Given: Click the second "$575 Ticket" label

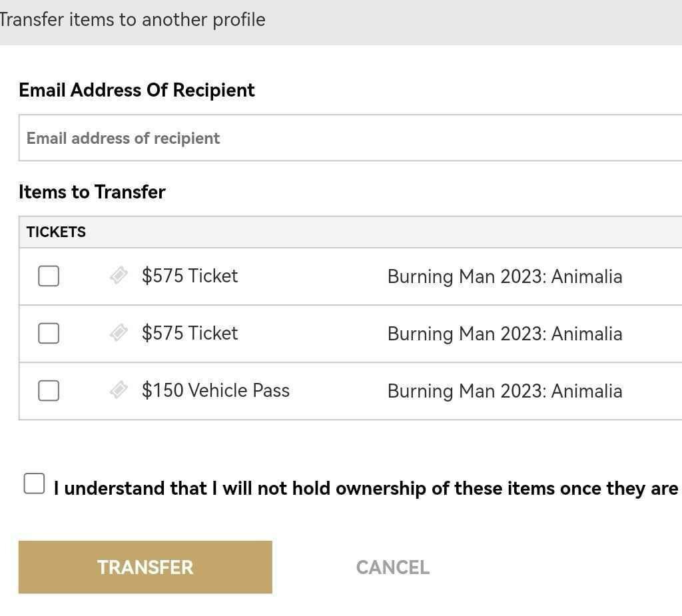Looking at the screenshot, I should 190,333.
